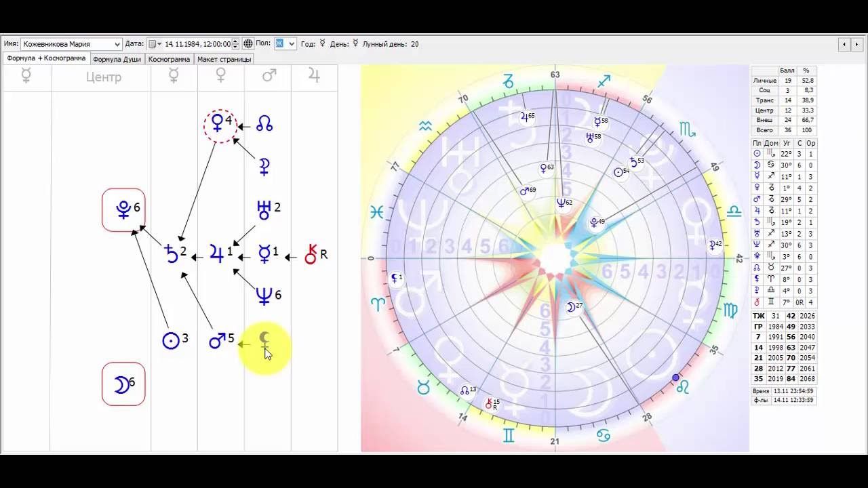Click the Scorpio sign on chart rim
This screenshot has height=488, width=868.
click(x=687, y=129)
